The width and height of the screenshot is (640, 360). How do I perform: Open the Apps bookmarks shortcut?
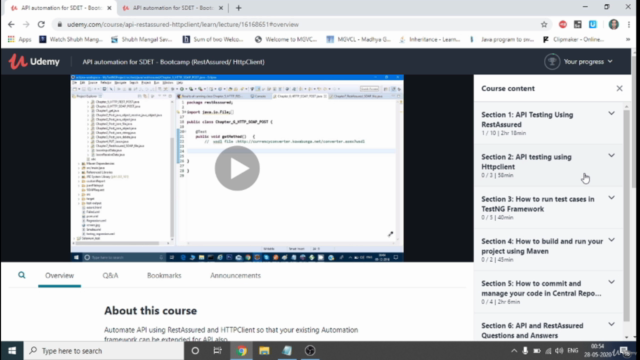[20, 39]
